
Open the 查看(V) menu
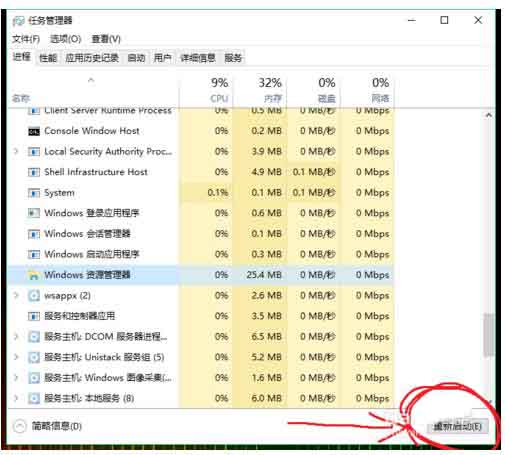click(x=106, y=39)
